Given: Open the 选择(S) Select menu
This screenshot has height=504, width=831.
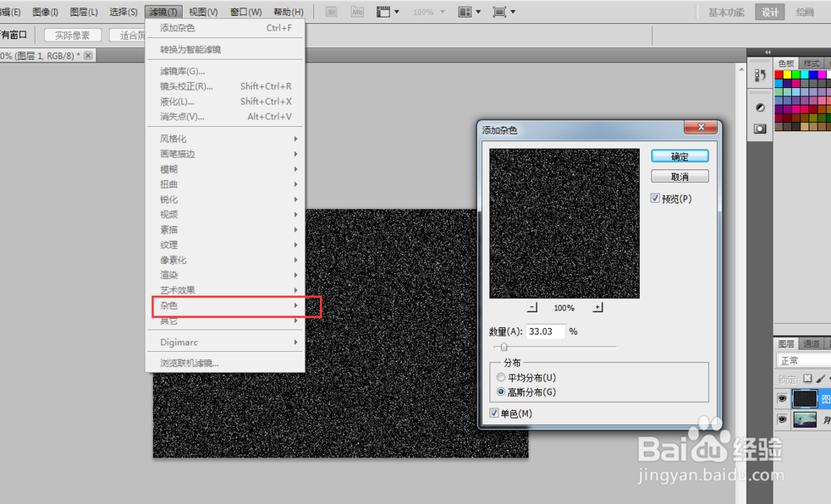Looking at the screenshot, I should (123, 12).
